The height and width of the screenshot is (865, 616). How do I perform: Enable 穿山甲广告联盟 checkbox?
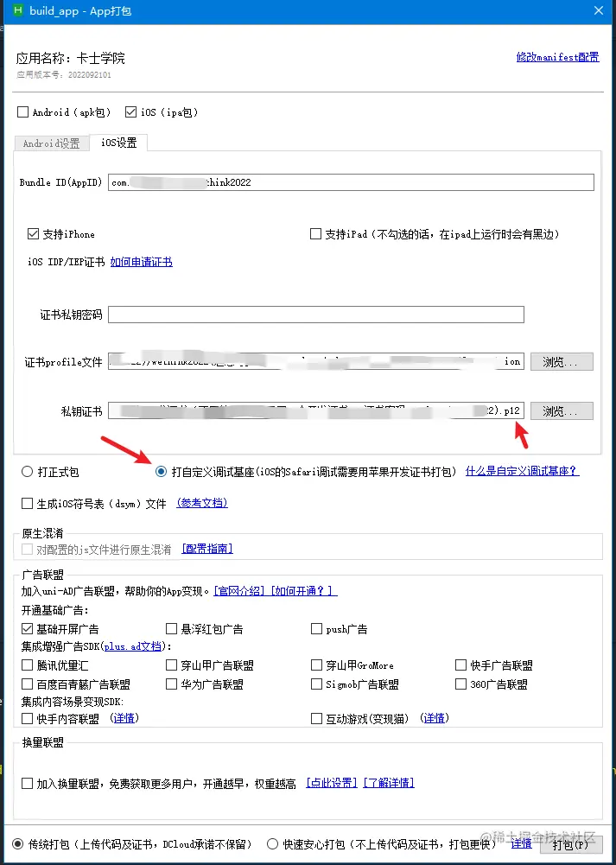click(x=172, y=665)
